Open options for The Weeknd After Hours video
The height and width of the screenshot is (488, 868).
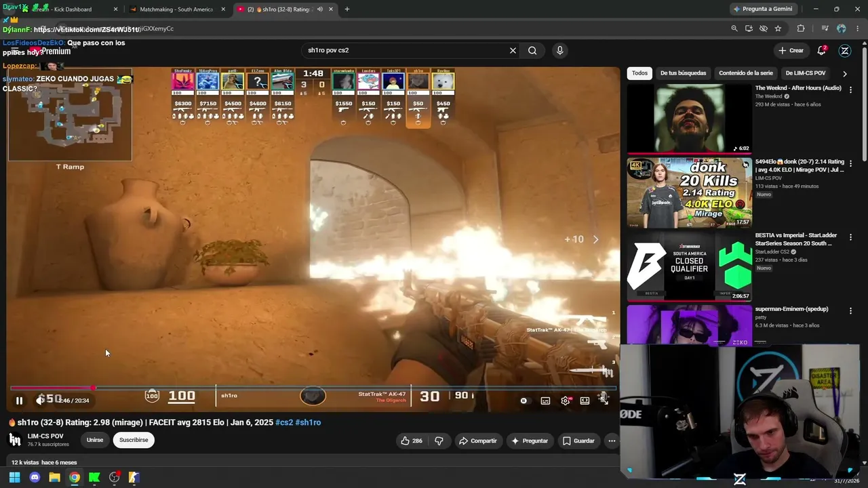click(850, 89)
